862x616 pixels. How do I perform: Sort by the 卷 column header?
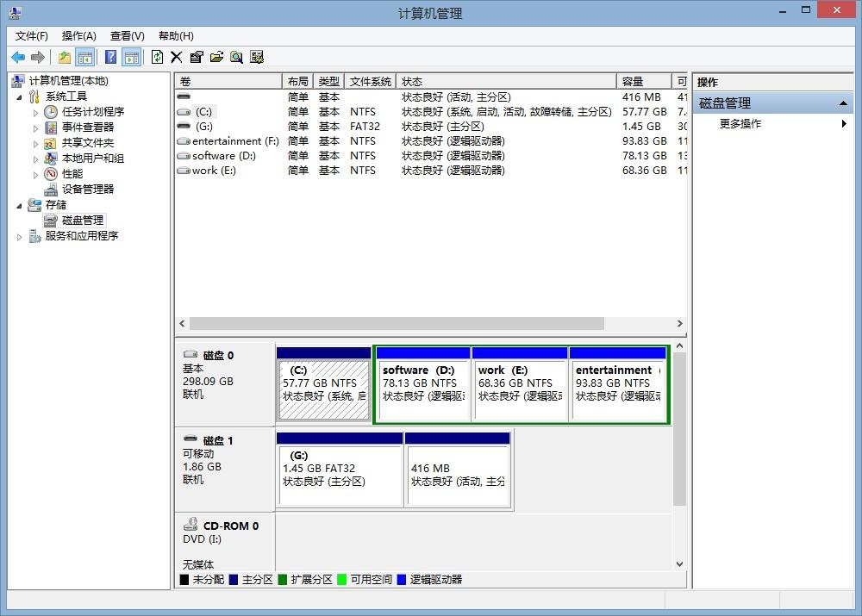click(x=228, y=81)
